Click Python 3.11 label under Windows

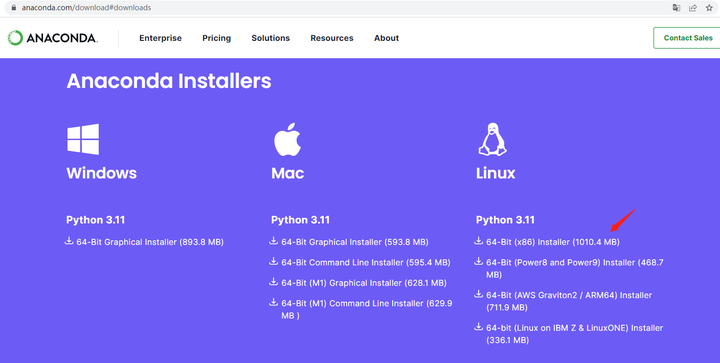(96, 220)
